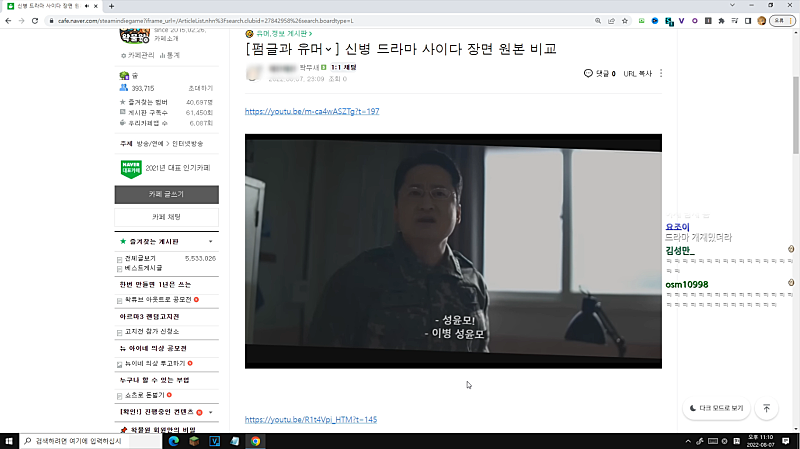Open the 통계 statistics link
This screenshot has height=449, width=800.
click(x=169, y=55)
